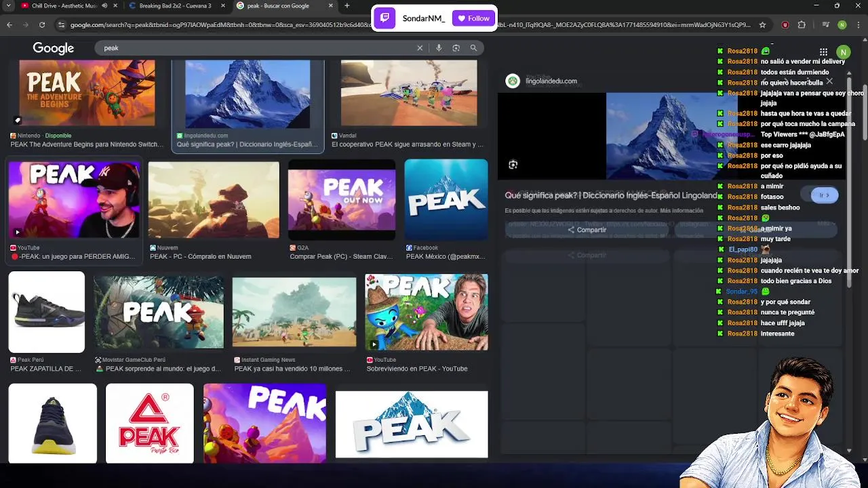Screen dimensions: 868x488
Task: Open the media control toolbar icon
Action: tap(825, 25)
